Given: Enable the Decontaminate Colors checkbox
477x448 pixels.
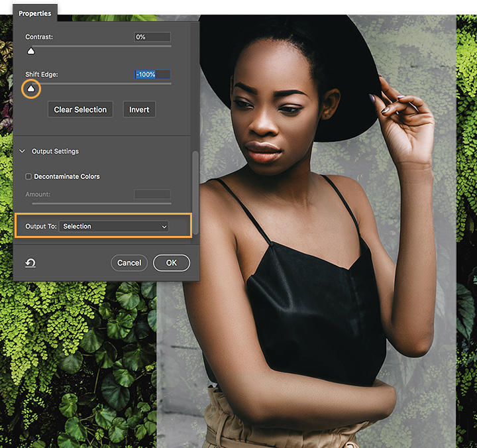Looking at the screenshot, I should [x=28, y=177].
